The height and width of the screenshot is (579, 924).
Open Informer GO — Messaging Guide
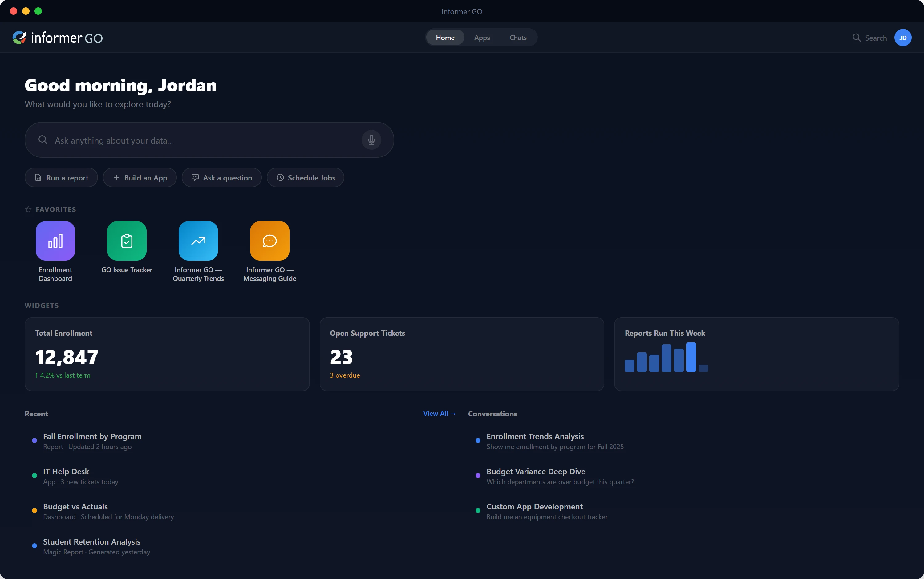[269, 241]
